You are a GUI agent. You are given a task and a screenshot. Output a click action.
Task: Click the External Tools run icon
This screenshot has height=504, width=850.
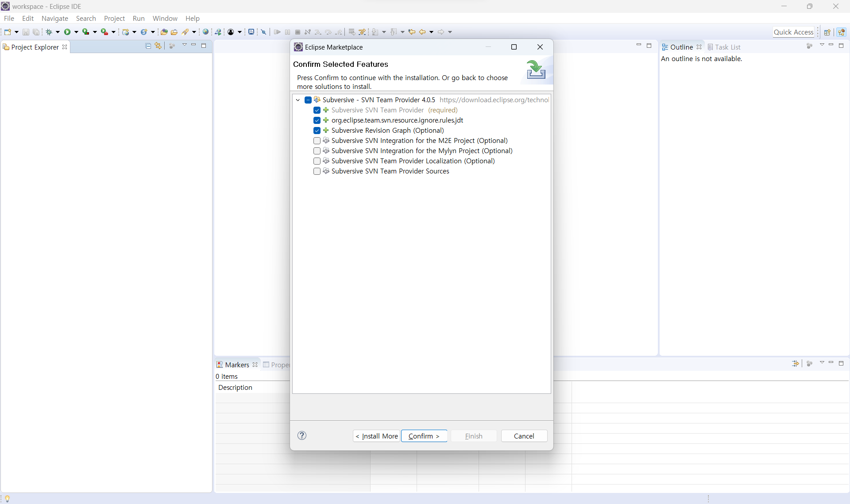(x=104, y=32)
